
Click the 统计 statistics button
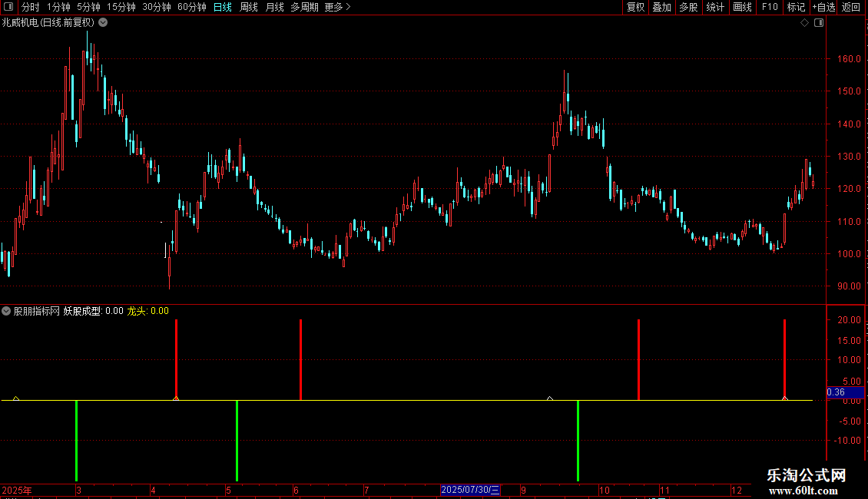coord(715,7)
